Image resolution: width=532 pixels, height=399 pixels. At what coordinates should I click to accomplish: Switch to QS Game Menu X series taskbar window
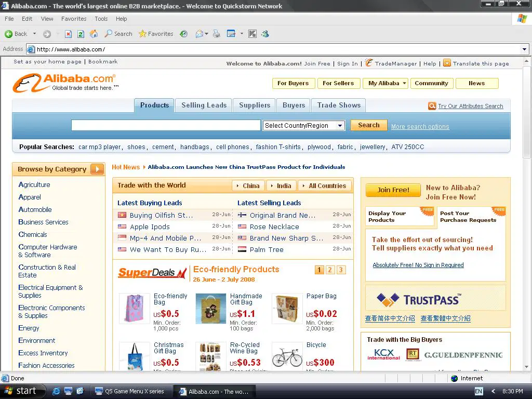(x=131, y=391)
